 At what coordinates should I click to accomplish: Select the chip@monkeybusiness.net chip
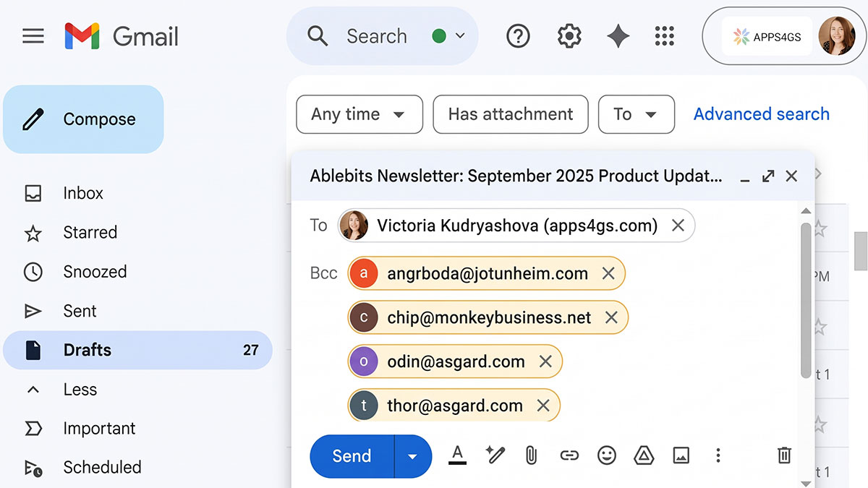pyautogui.click(x=488, y=318)
